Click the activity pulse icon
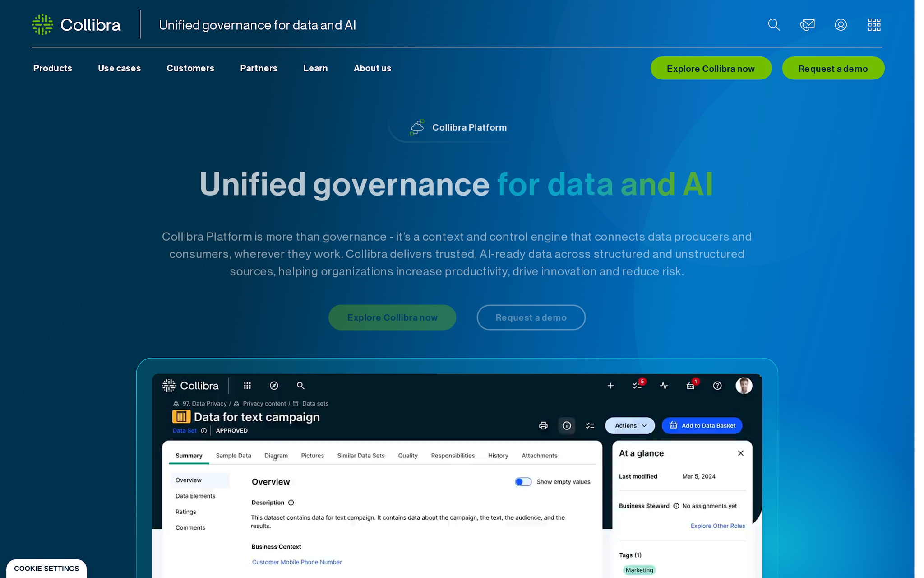The image size is (924, 578). (664, 386)
